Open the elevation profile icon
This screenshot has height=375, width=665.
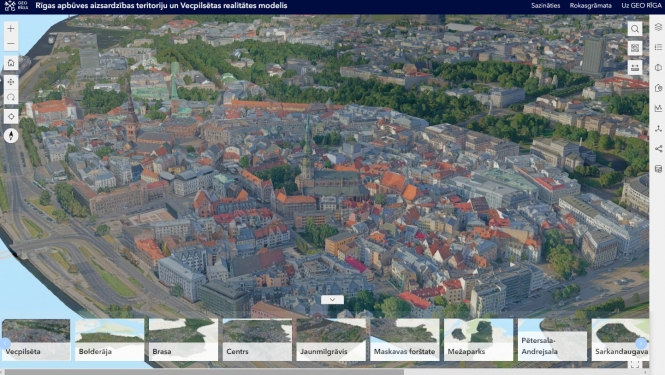coord(658,108)
